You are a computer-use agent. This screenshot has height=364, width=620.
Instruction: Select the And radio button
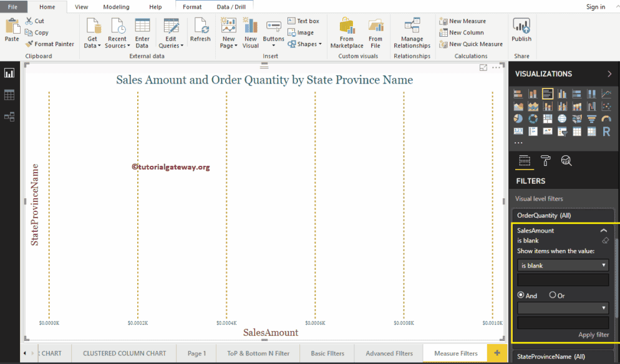pyautogui.click(x=520, y=295)
